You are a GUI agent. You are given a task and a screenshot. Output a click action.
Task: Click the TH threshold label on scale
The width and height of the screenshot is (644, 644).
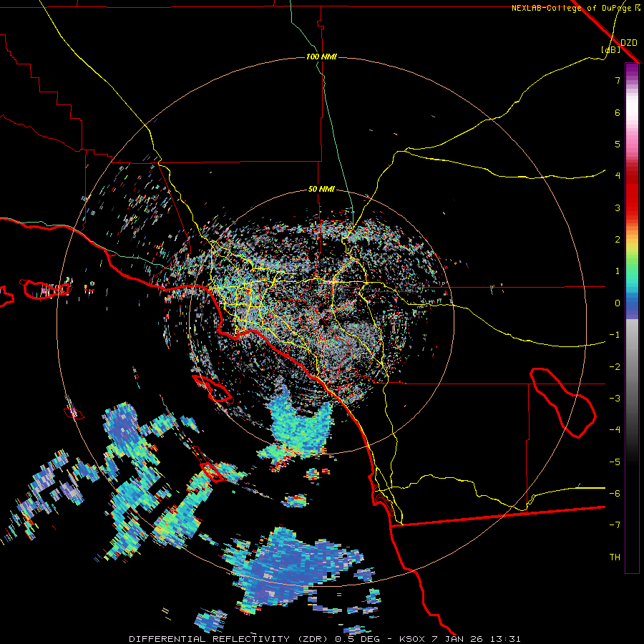615,557
